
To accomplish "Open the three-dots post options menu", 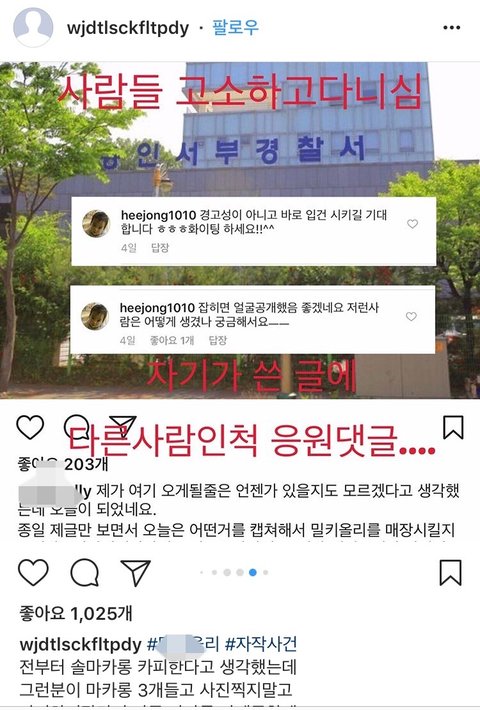I will click(451, 28).
